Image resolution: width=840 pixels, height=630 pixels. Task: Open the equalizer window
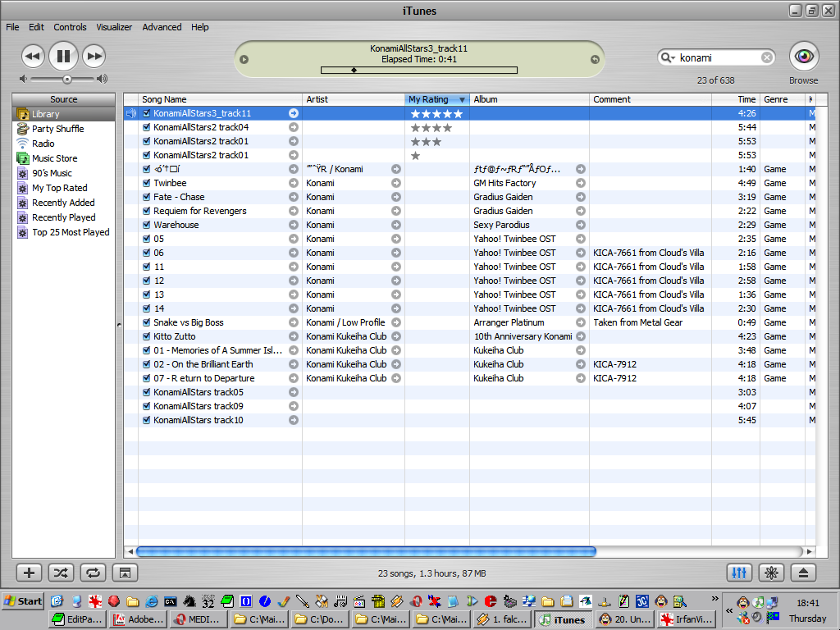pyautogui.click(x=739, y=573)
